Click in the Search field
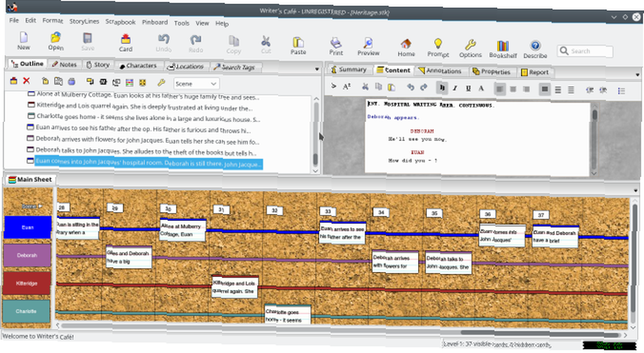Screen dimensions: 644x353 tap(585, 51)
